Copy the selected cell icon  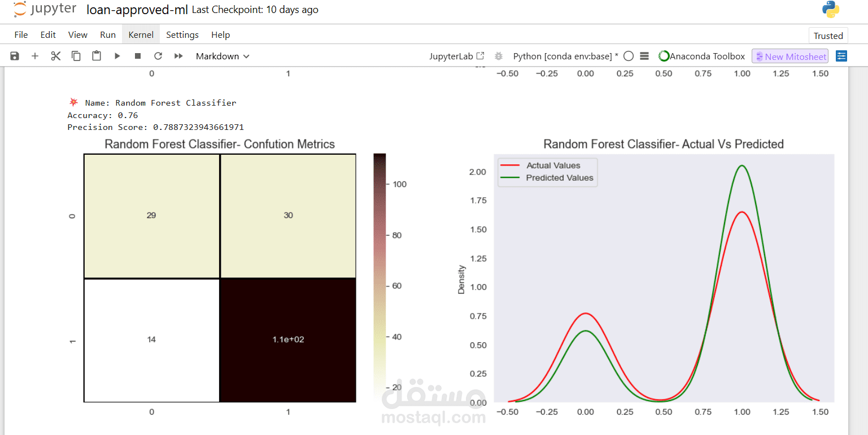tap(76, 56)
